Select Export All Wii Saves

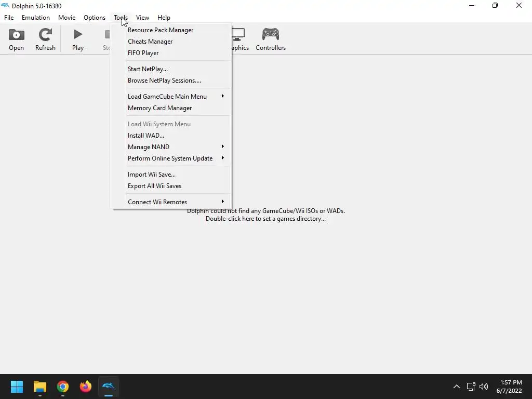[x=171, y=186]
